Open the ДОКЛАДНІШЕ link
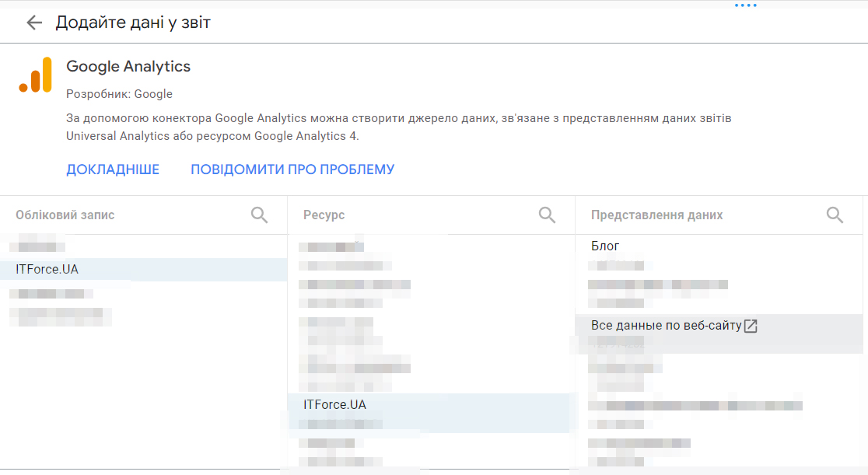The image size is (868, 475). pyautogui.click(x=113, y=169)
